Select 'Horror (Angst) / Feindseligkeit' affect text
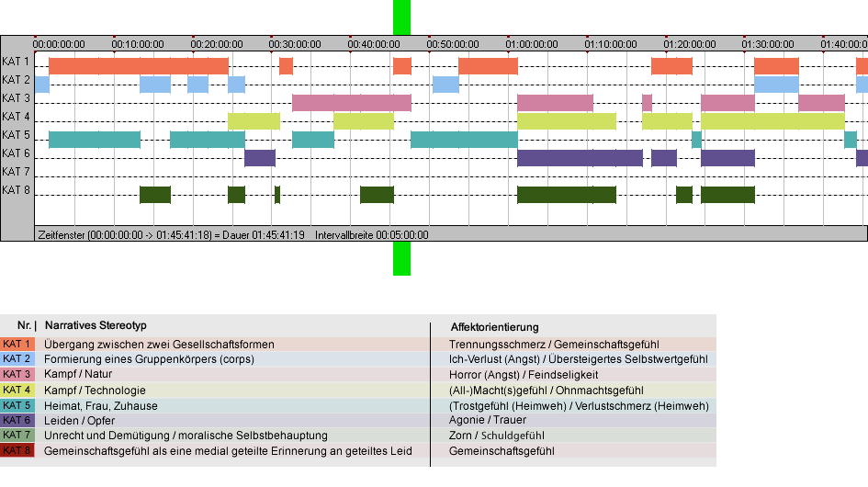This screenshot has width=868, height=487. pos(524,375)
